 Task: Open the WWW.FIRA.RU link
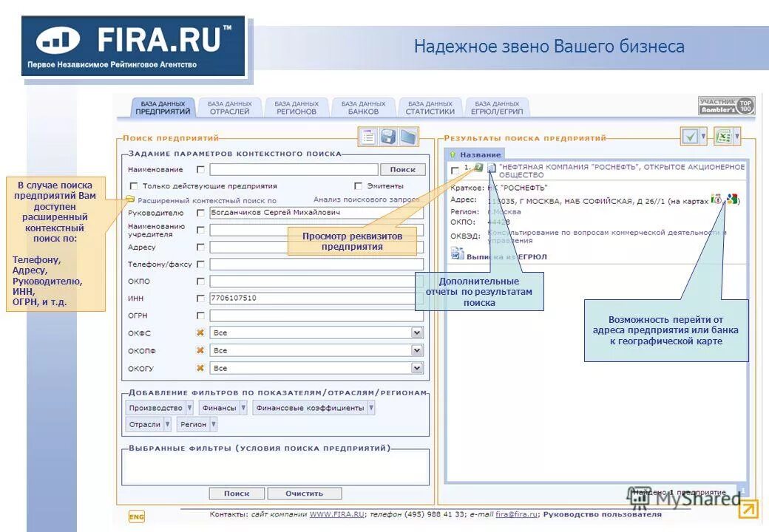click(337, 514)
